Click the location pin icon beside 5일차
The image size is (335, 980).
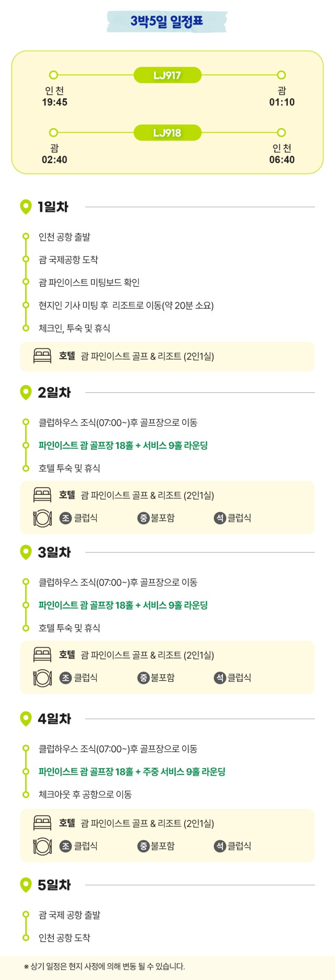26,885
